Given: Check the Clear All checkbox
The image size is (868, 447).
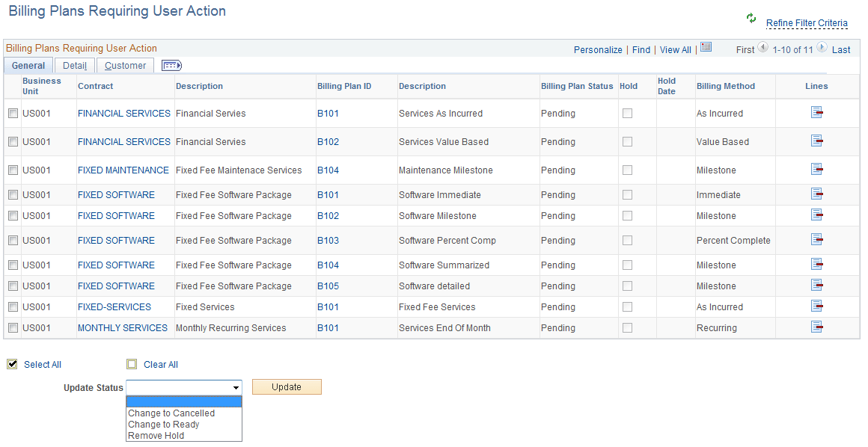Looking at the screenshot, I should tap(132, 364).
